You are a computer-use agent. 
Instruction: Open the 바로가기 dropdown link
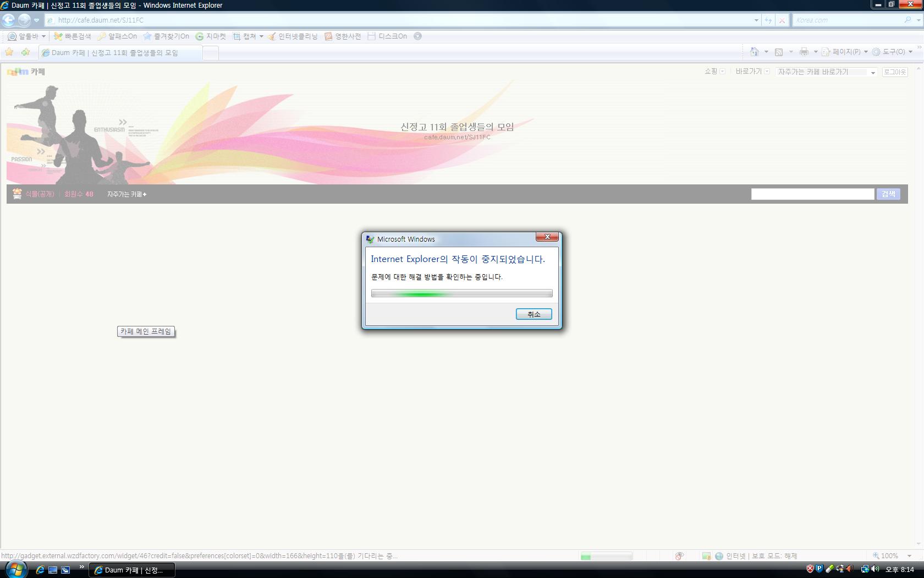(752, 72)
